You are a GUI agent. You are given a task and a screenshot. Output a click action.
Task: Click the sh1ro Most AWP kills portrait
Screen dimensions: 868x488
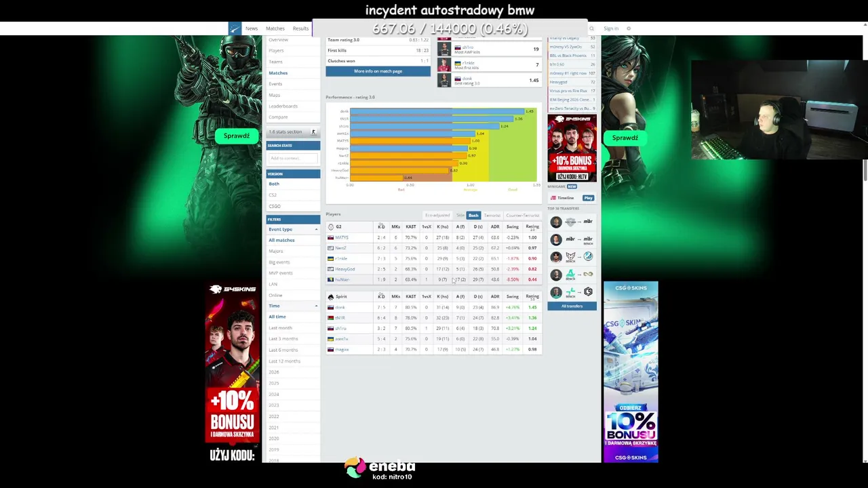[443, 49]
